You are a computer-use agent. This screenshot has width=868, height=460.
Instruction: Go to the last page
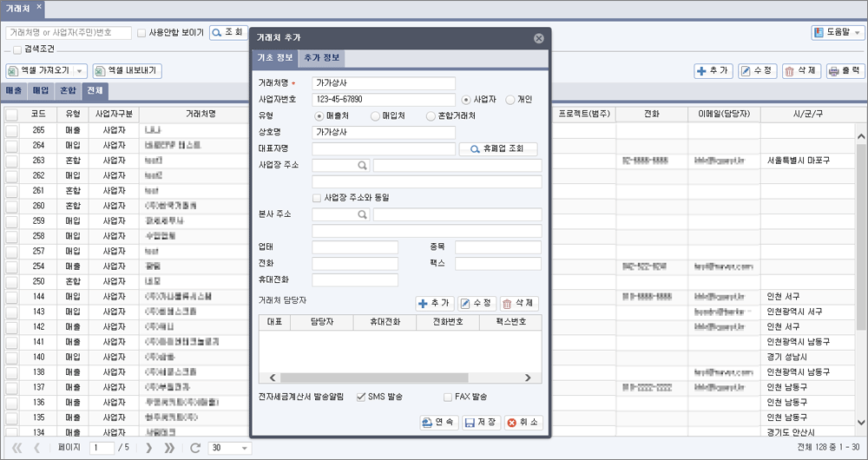(169, 447)
